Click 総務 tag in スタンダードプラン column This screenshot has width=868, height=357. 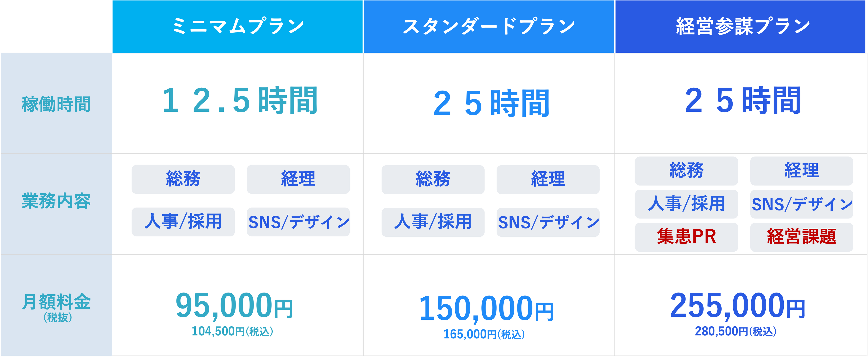tap(433, 180)
